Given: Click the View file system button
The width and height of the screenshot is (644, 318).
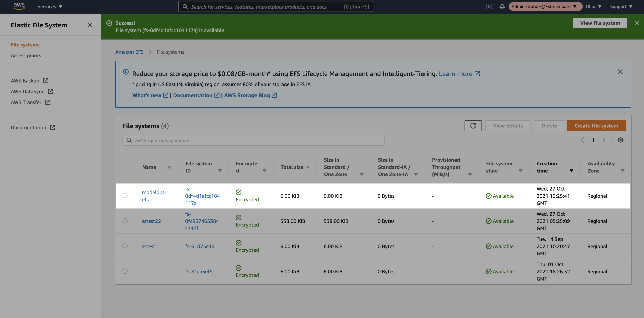Looking at the screenshot, I should coord(600,23).
